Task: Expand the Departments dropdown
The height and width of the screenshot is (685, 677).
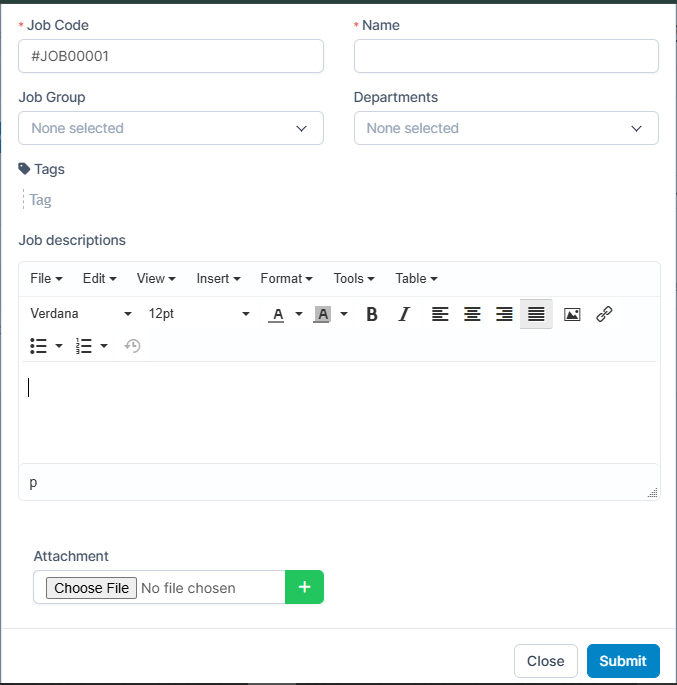Action: point(506,128)
